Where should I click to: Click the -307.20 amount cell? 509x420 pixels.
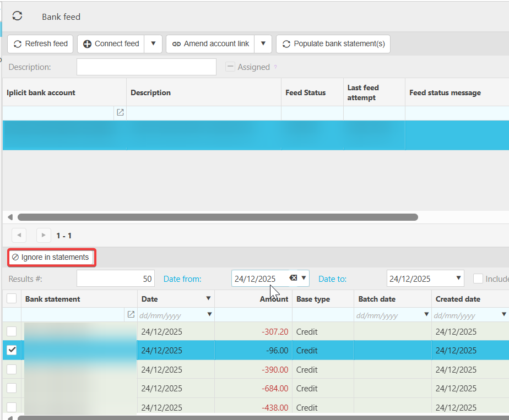[253, 331]
